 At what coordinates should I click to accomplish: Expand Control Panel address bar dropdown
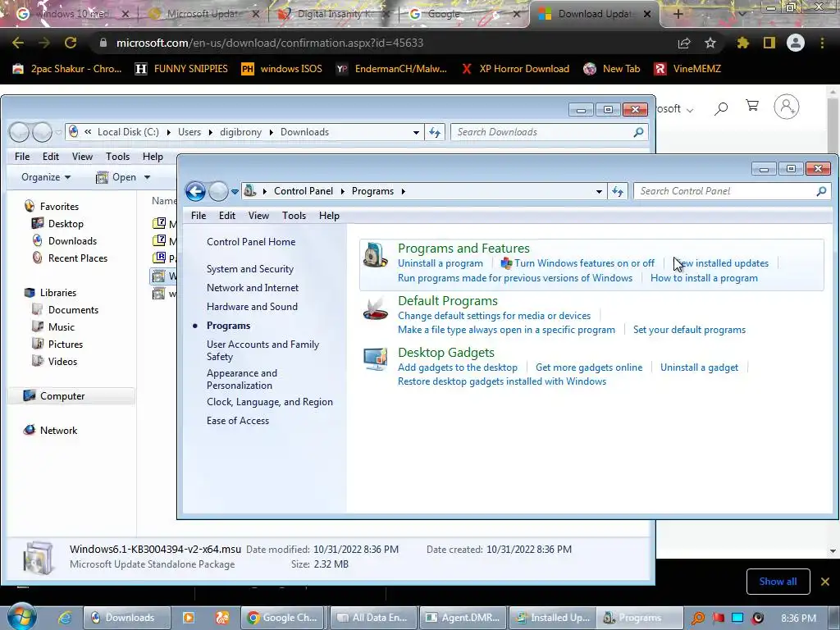coord(599,191)
